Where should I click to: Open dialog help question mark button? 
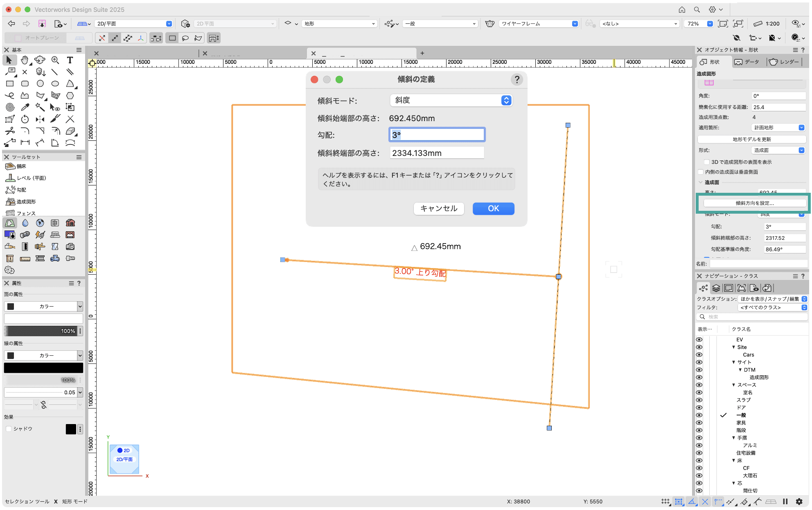pos(517,79)
